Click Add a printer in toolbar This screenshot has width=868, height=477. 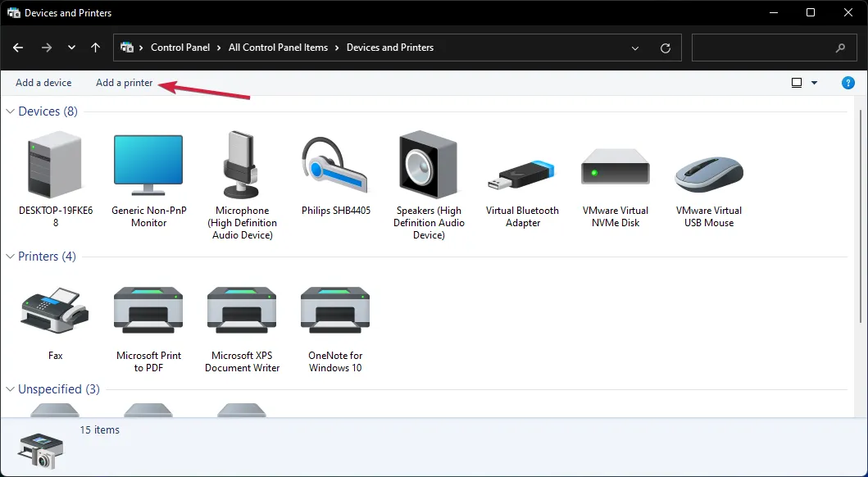[124, 83]
